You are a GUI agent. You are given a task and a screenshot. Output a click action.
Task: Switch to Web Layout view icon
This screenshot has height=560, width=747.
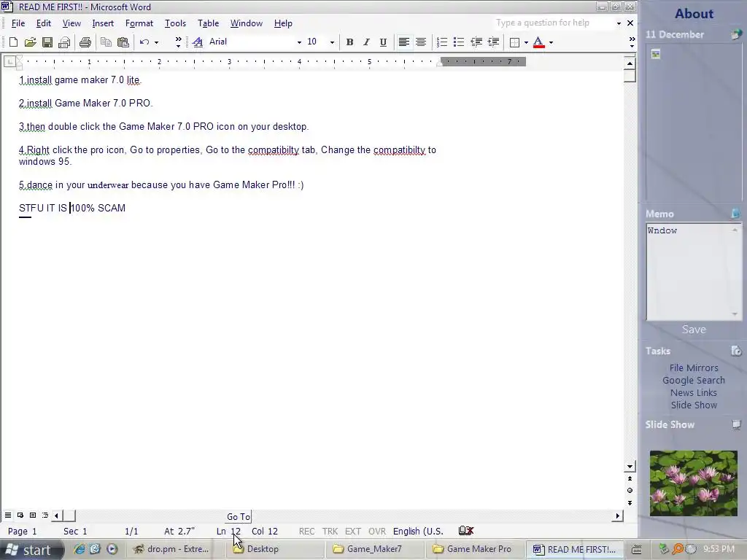[x=20, y=516]
